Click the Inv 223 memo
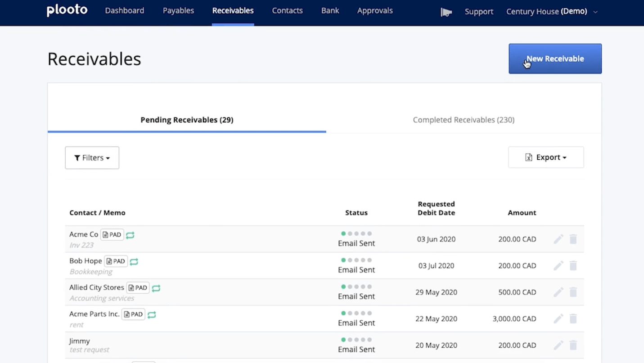Viewport: 644px width, 363px height. [81, 245]
